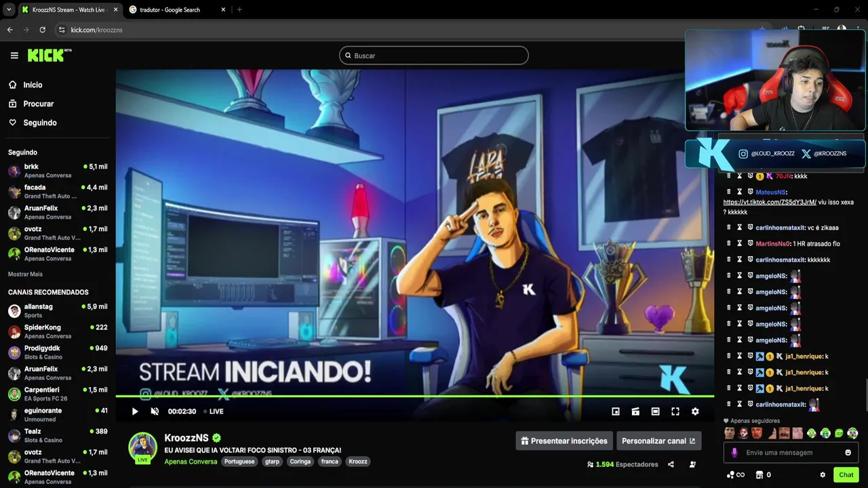This screenshot has width=868, height=488.
Task: Send the message with the green Chat button
Action: (x=846, y=475)
